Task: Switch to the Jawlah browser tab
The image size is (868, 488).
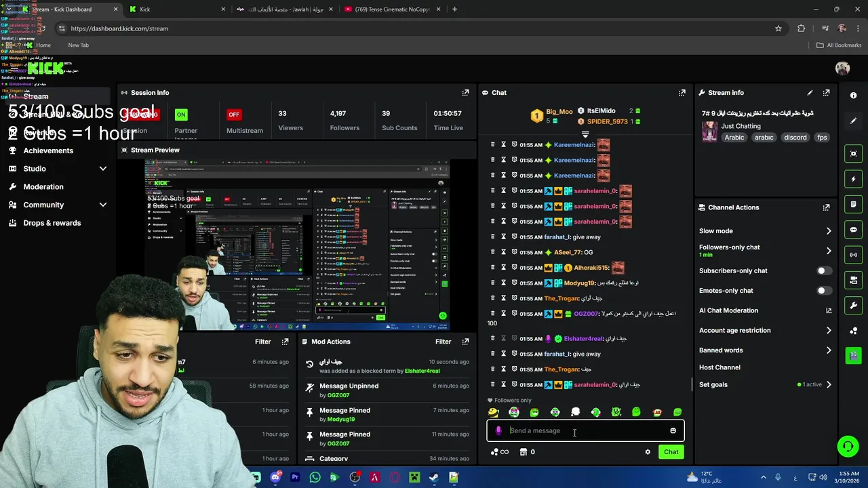Action: click(x=283, y=9)
